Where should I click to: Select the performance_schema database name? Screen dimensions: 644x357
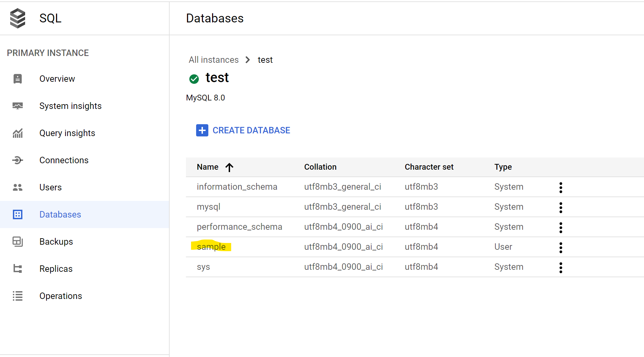tap(240, 227)
